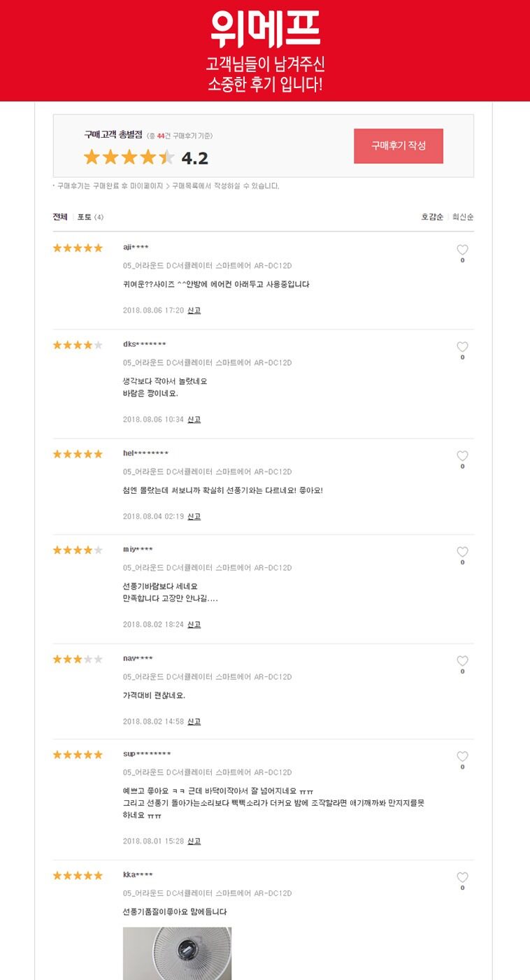Click 신고 on the dks******* review
Image resolution: width=530 pixels, height=980 pixels.
click(x=194, y=419)
